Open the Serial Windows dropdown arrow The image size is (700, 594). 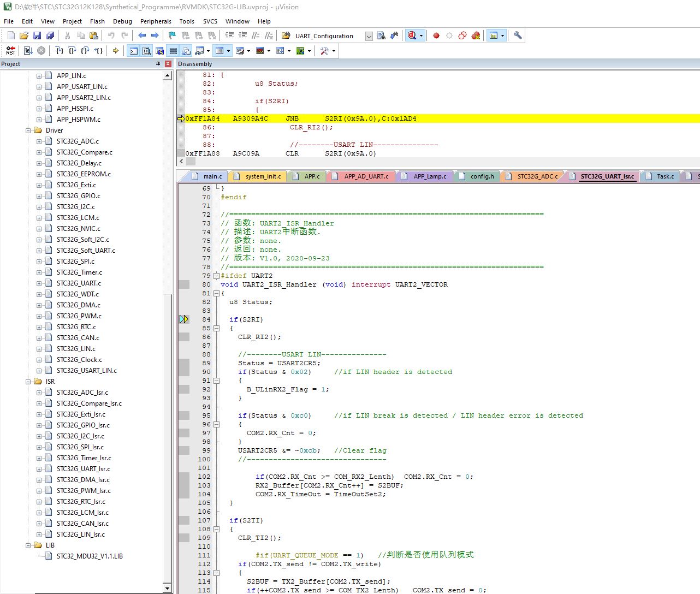[248, 51]
